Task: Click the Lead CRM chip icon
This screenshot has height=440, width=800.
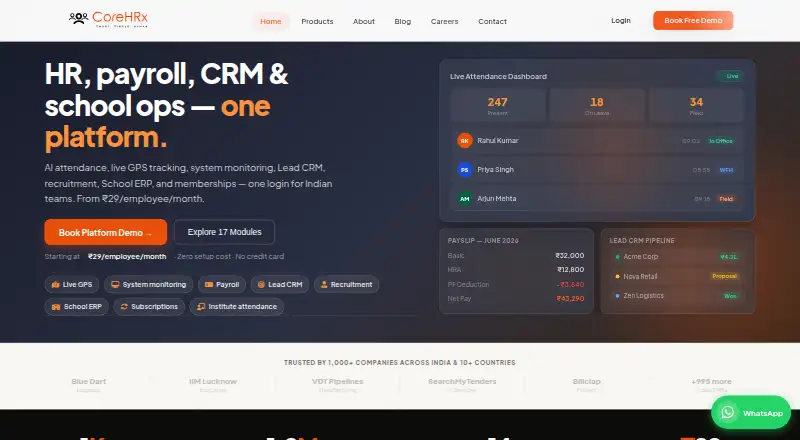Action: point(261,284)
